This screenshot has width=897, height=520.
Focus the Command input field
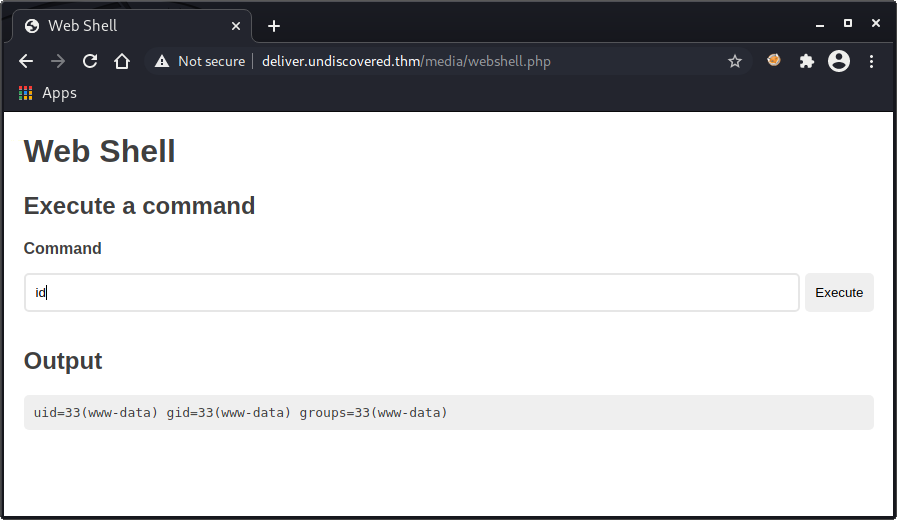click(411, 292)
